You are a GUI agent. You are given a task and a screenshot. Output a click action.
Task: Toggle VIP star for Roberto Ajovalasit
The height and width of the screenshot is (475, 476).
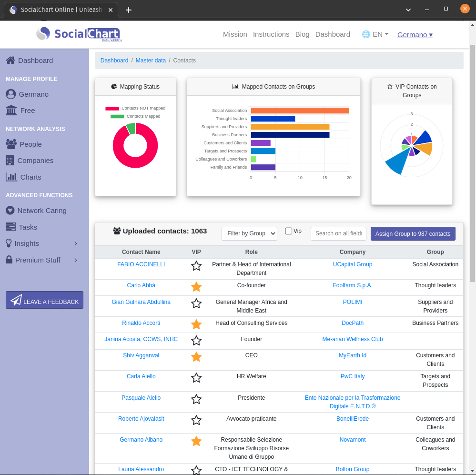pyautogui.click(x=196, y=420)
